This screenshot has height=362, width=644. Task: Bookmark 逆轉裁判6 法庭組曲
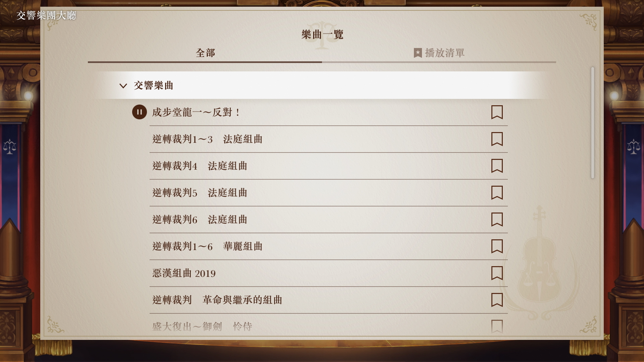[497, 220]
